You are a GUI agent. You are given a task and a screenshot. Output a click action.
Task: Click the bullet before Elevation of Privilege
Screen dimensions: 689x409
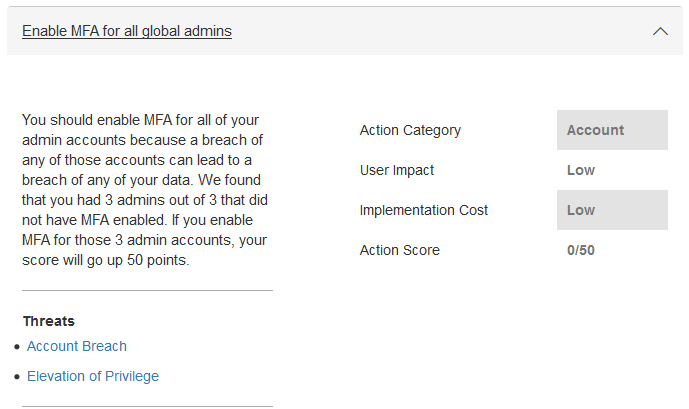[17, 377]
